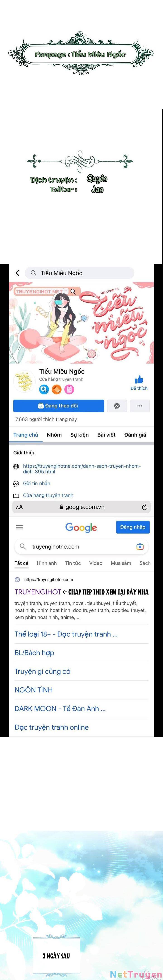Click the Tiểu Miêu Ngốc search field
Screen dimensions: 163x980
point(79,273)
